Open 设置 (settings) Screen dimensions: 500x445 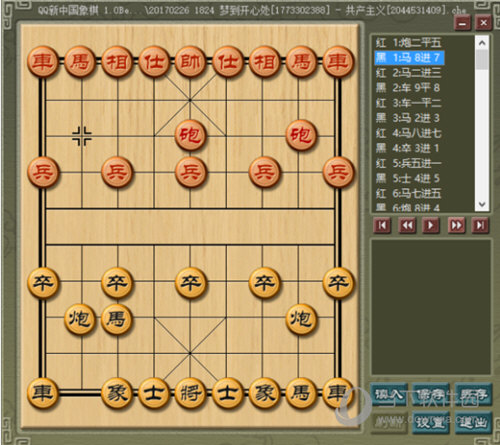coord(431,423)
